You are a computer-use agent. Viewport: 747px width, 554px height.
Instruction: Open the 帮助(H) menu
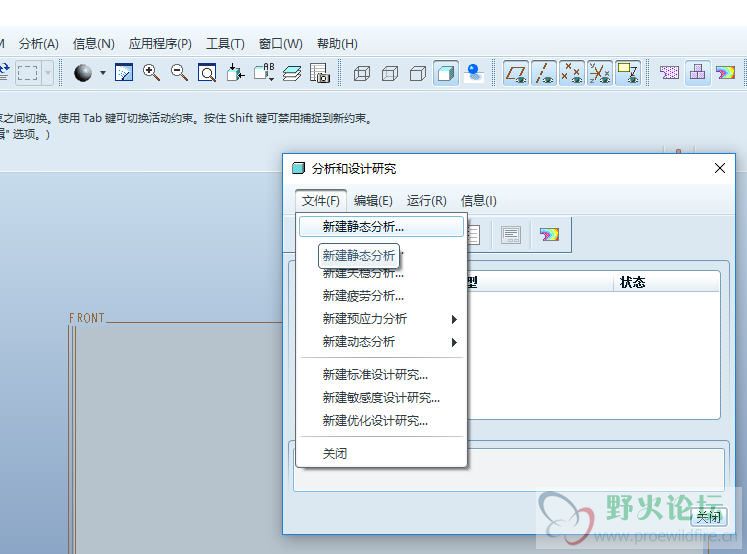coord(337,44)
